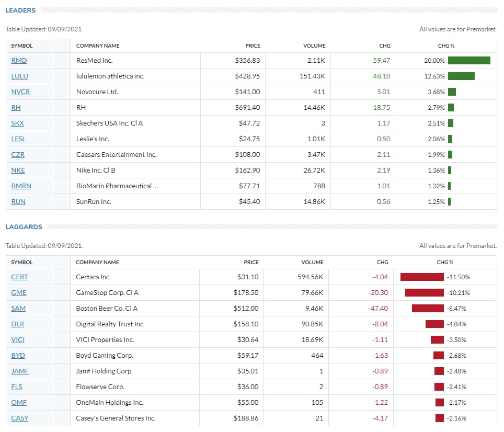This screenshot has height=432, width=504.
Task: Click the $691.40 price for RH
Action: point(247,108)
